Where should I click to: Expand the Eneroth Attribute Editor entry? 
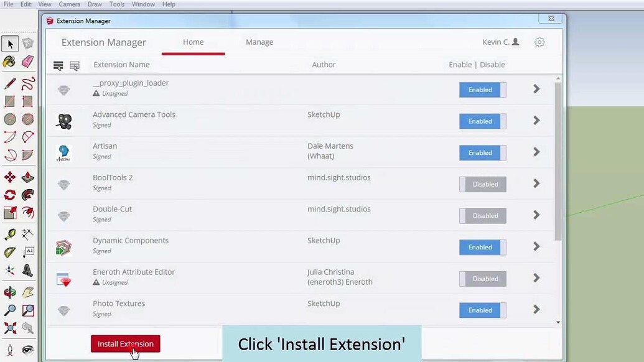click(536, 278)
